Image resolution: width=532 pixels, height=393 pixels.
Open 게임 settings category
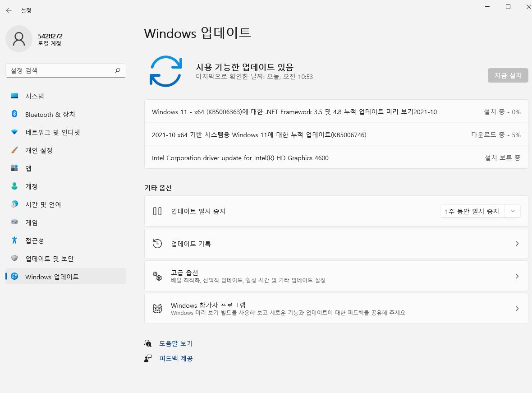(x=66, y=222)
